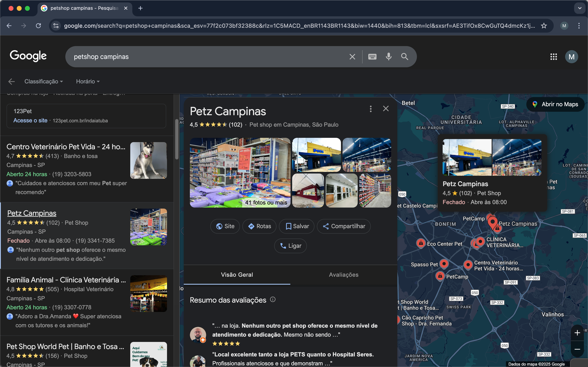Screen dimensions: 588x367
Task: Open the Chrome tab search chevron
Action: pyautogui.click(x=580, y=8)
